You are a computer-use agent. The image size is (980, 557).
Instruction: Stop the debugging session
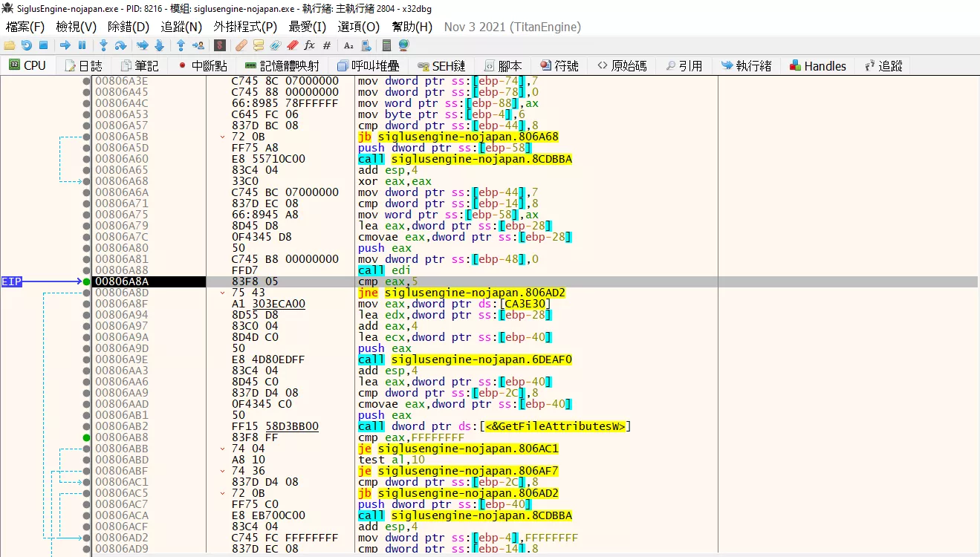tap(44, 45)
